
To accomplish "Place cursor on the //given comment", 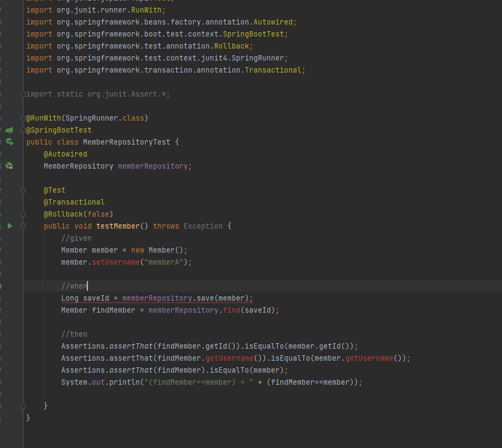I will pos(76,238).
